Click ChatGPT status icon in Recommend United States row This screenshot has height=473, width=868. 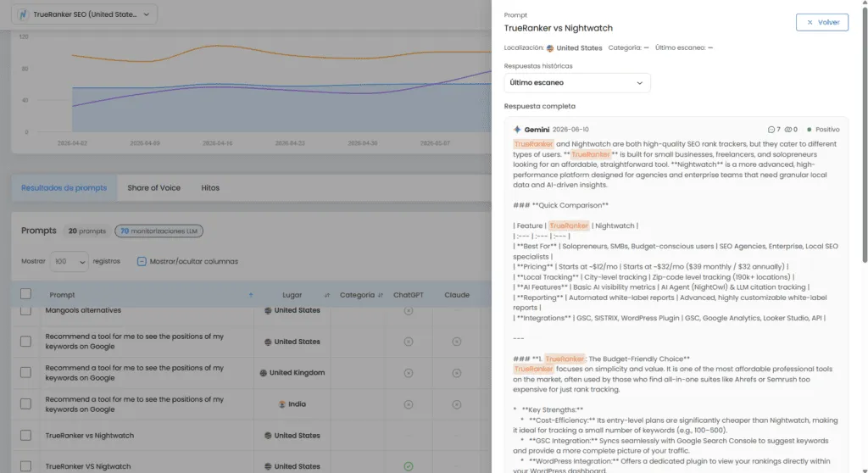pyautogui.click(x=409, y=342)
